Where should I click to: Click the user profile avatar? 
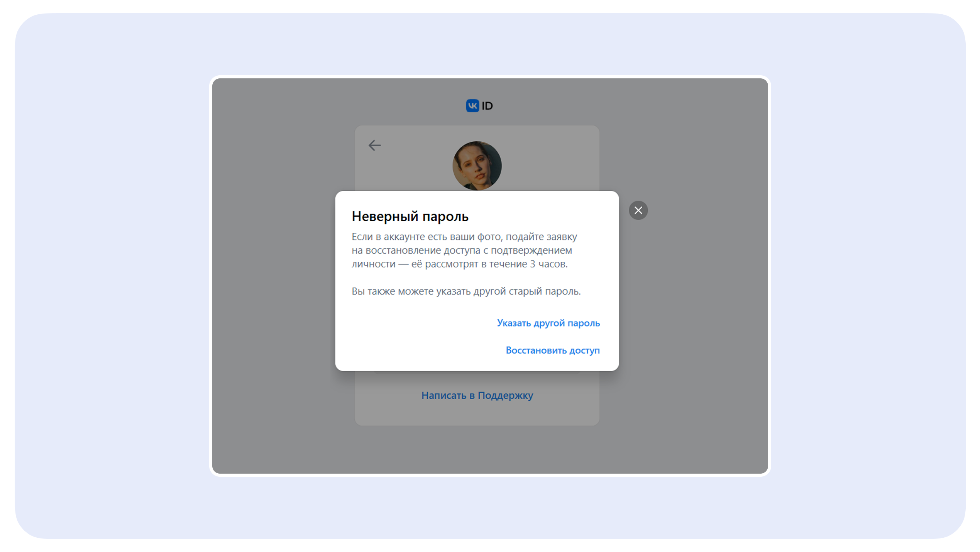pos(477,166)
